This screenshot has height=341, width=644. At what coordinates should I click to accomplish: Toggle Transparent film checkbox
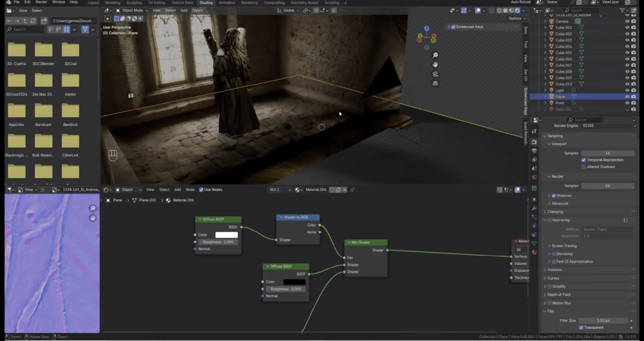[x=581, y=327]
